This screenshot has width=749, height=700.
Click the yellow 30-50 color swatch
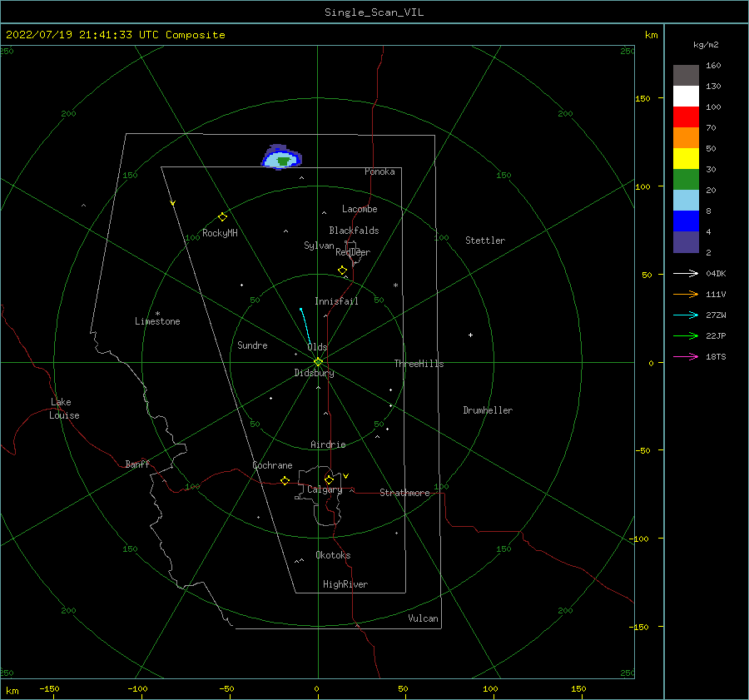coord(686,159)
